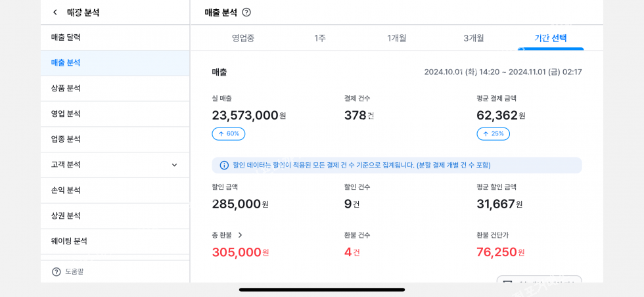
Task: Open 총 환불 details via the chevron arrow
Action: click(x=240, y=235)
